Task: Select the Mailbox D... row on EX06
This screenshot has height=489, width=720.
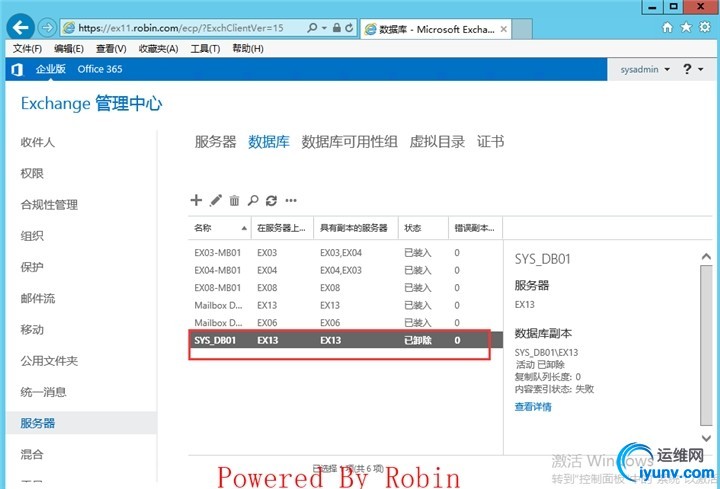Action: point(345,323)
